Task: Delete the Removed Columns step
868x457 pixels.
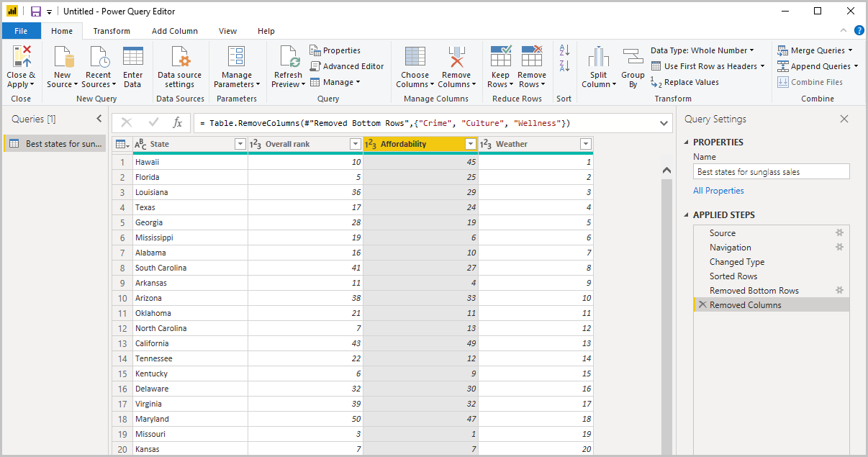Action: tap(702, 305)
